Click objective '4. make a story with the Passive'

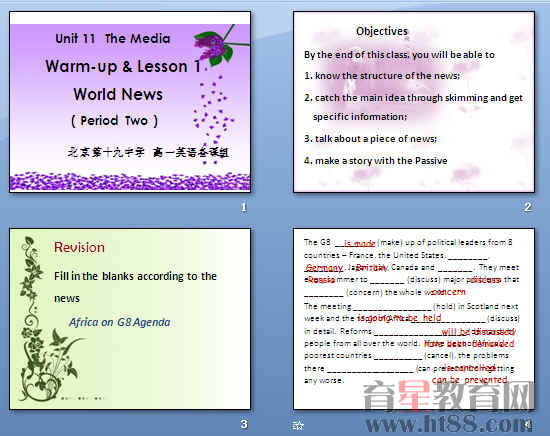pos(376,161)
